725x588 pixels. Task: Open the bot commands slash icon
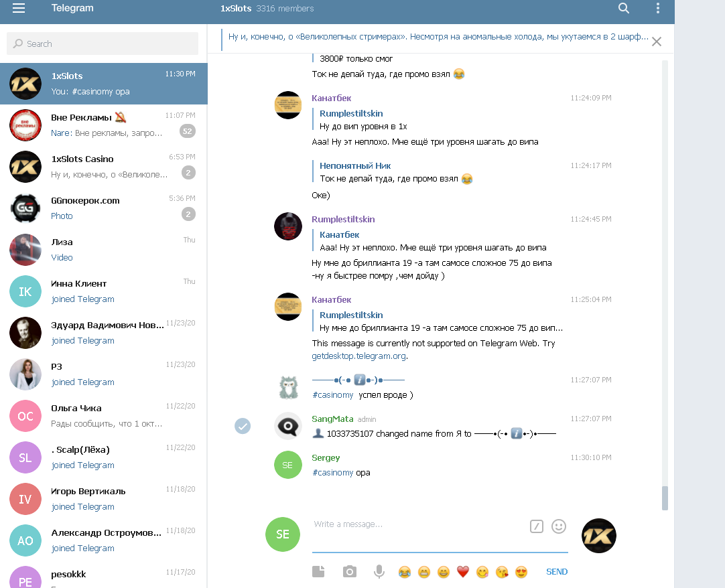pyautogui.click(x=536, y=526)
